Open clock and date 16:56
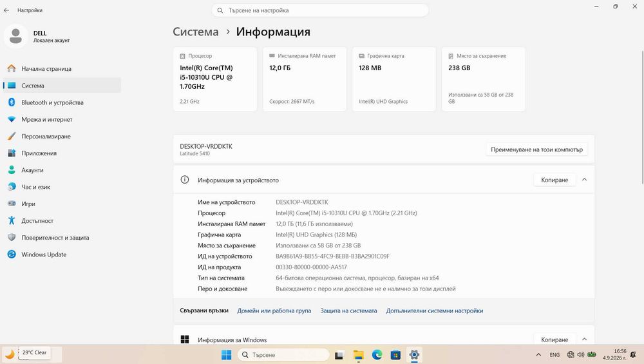 [614, 354]
